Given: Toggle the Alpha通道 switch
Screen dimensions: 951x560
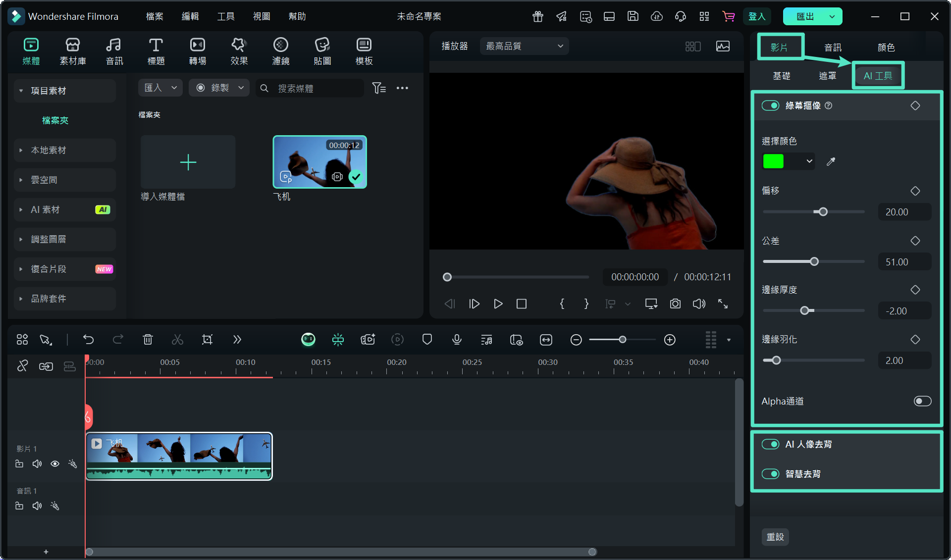Looking at the screenshot, I should 922,401.
